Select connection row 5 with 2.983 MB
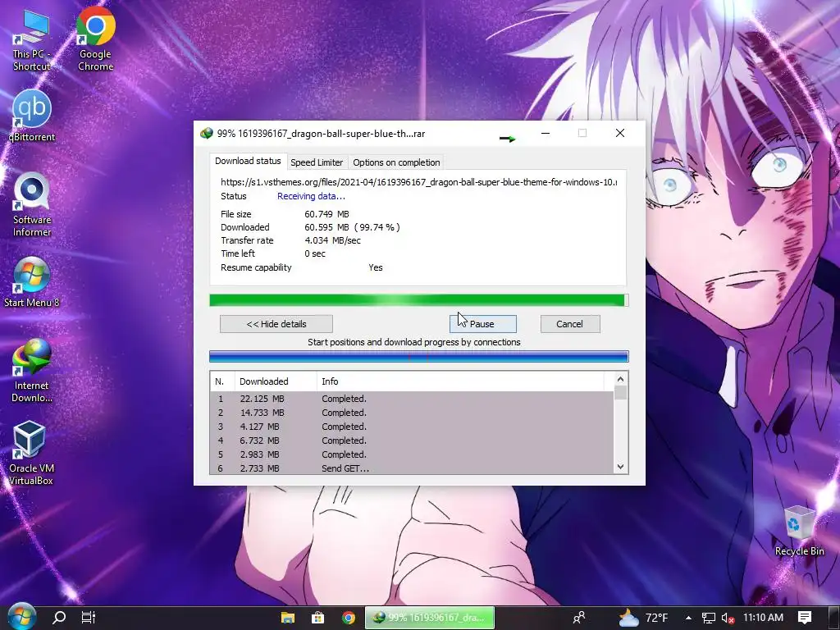840x630 pixels. click(x=412, y=454)
